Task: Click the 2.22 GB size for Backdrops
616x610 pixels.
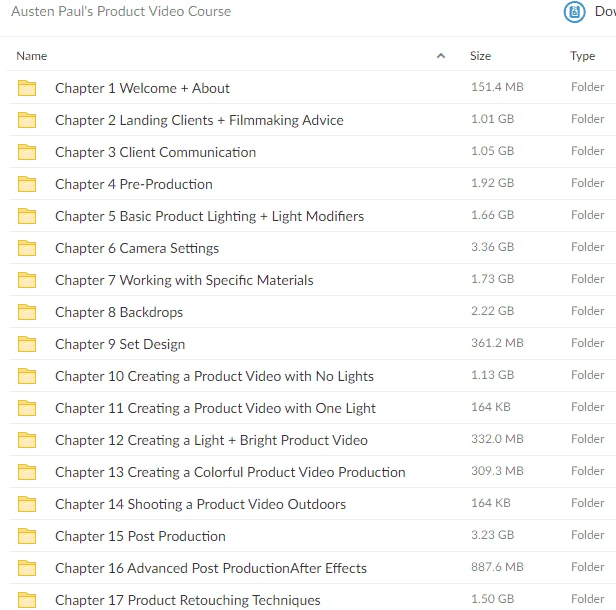Action: (x=492, y=311)
